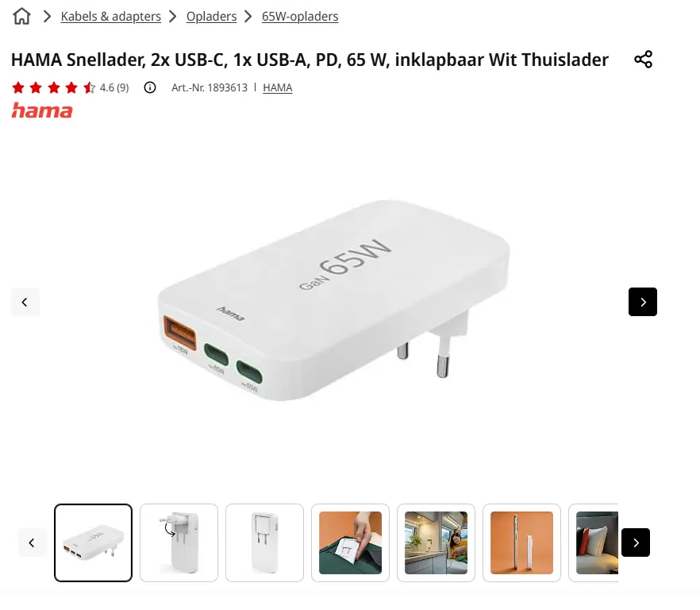700x610 pixels.
Task: Open Opladers breadcrumb link
Action: click(211, 17)
